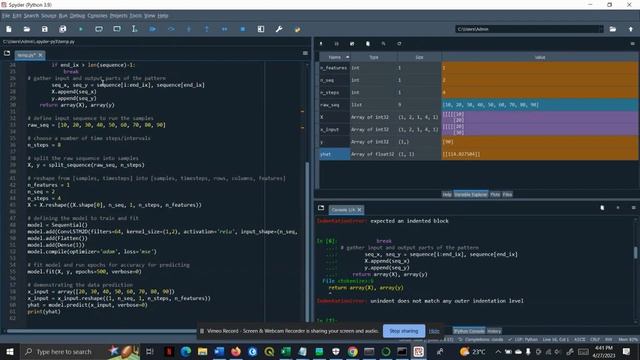The image size is (640, 360).
Task: Open file using the folder toolbar icon
Action: (x=27, y=29)
